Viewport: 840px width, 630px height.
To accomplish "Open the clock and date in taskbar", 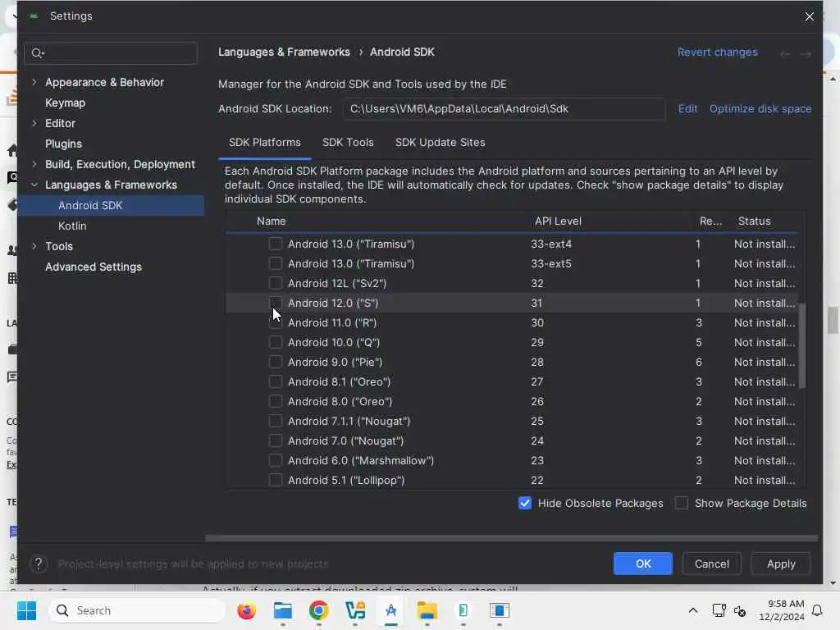I will pyautogui.click(x=781, y=610).
